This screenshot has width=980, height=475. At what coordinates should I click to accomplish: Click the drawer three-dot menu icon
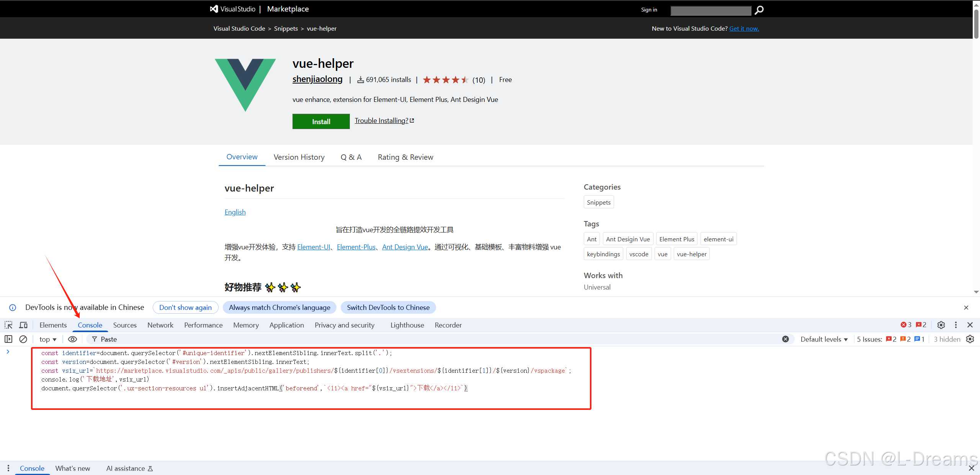point(8,468)
